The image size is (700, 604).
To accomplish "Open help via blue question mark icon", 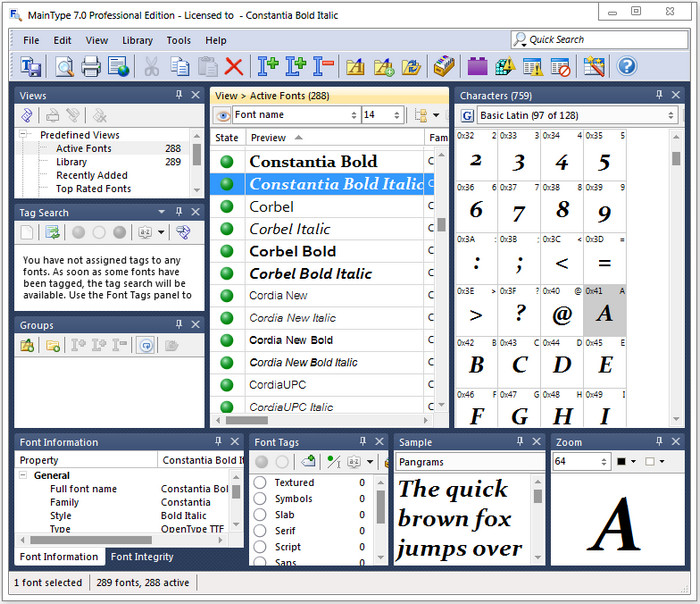I will click(627, 67).
